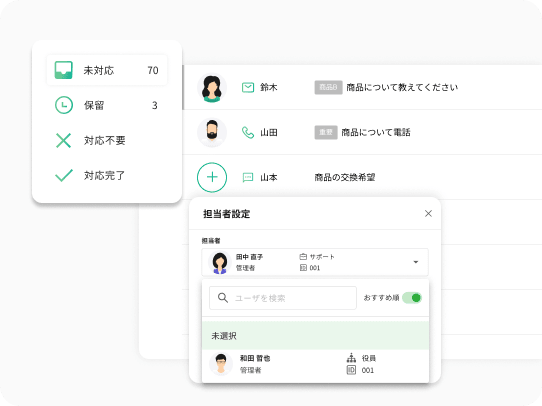This screenshot has height=406, width=542.
Task: Click the 管理者 role under 田中 直子
Action: (245, 268)
